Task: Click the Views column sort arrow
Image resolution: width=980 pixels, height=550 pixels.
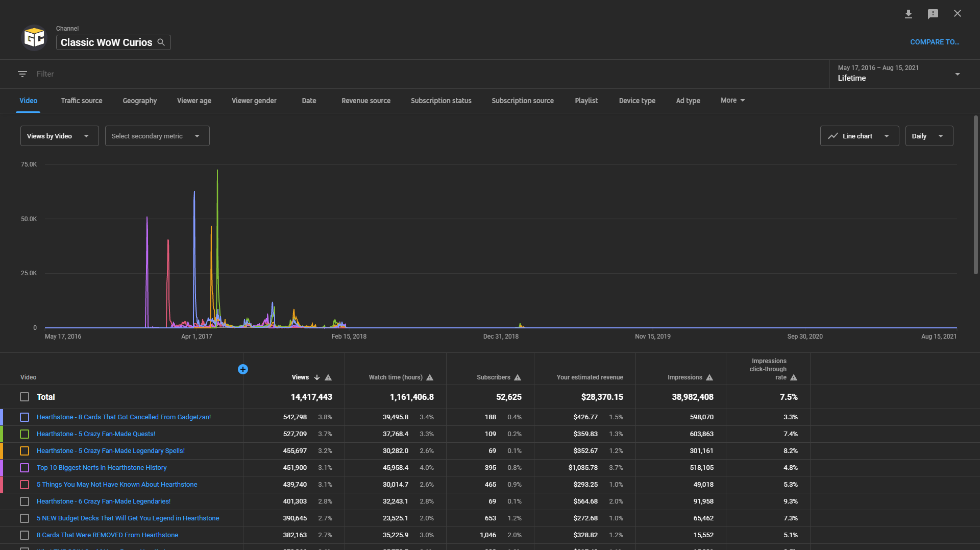Action: point(317,377)
